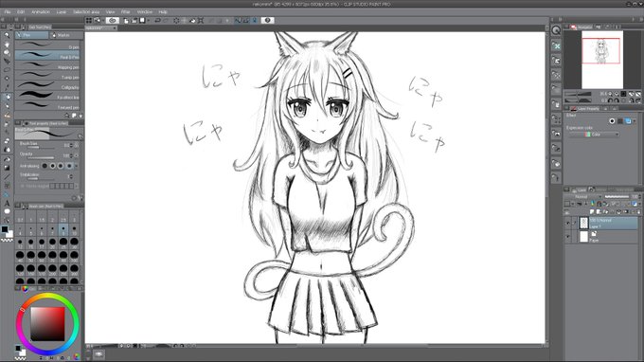Select the Eyedropper tool
The width and height of the screenshot is (644, 362).
point(7,87)
